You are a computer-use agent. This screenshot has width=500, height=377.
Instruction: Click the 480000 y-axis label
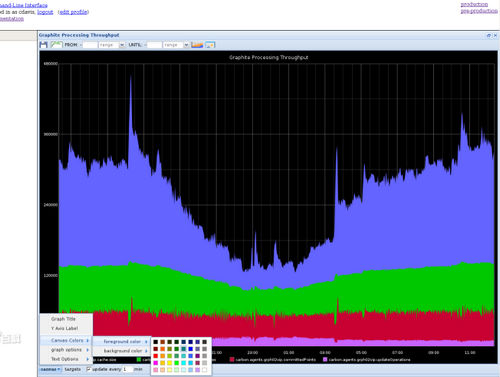tap(51, 64)
